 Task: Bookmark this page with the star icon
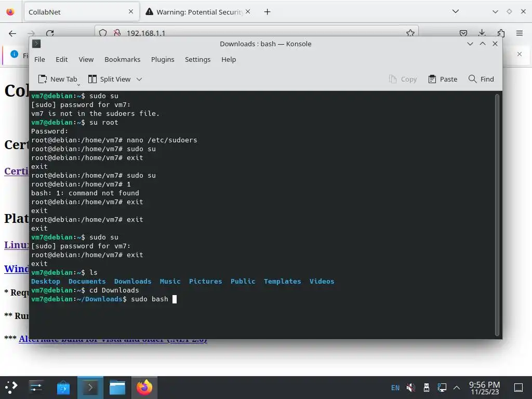(410, 33)
